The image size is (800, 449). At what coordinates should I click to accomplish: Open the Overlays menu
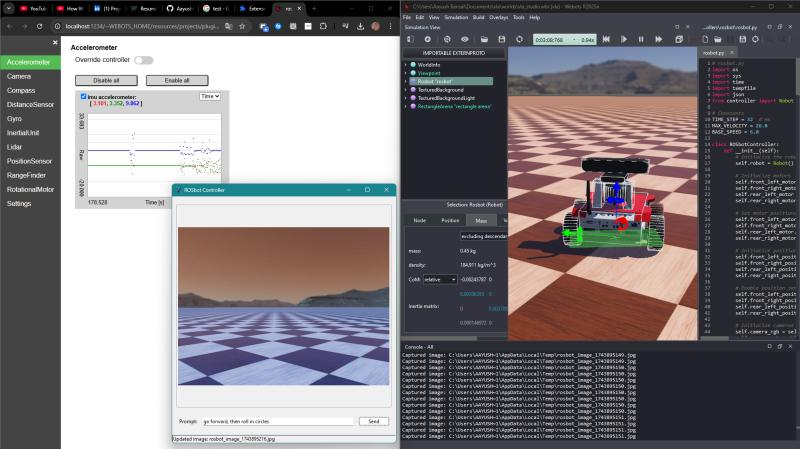(498, 17)
